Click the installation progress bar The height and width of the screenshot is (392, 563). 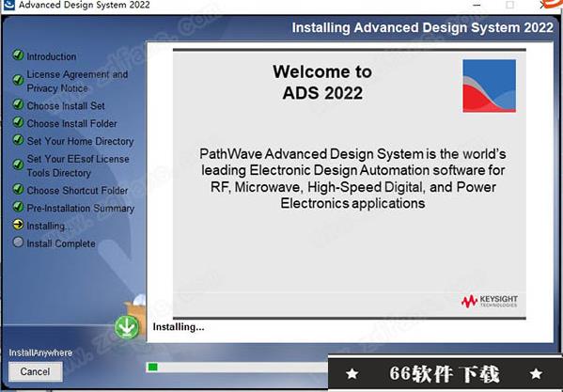pyautogui.click(x=237, y=368)
